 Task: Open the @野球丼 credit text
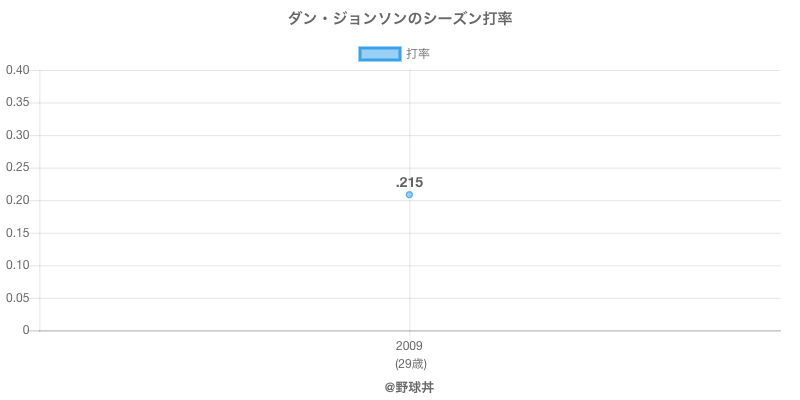coord(409,386)
